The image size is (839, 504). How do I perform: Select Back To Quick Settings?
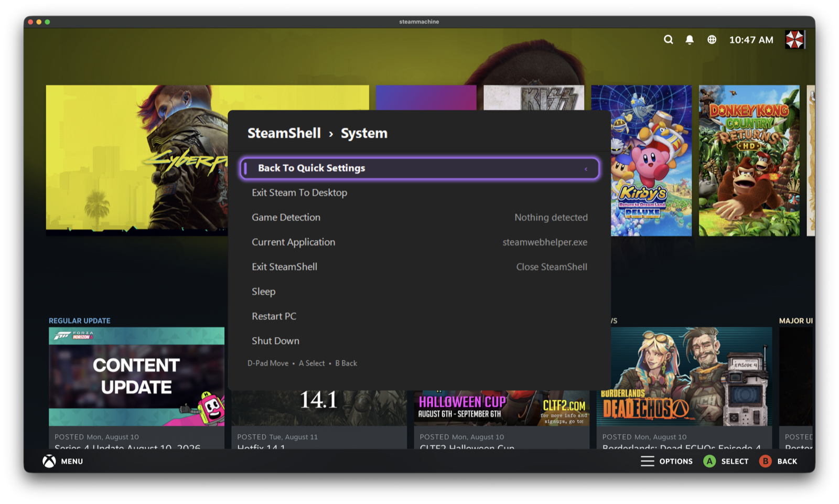click(x=419, y=168)
